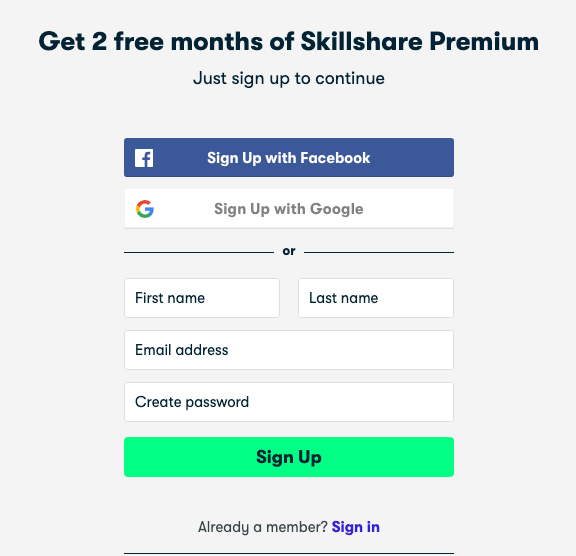Click the 'Just sign up to continue' subtitle
Screen dimensions: 576x556
[289, 78]
